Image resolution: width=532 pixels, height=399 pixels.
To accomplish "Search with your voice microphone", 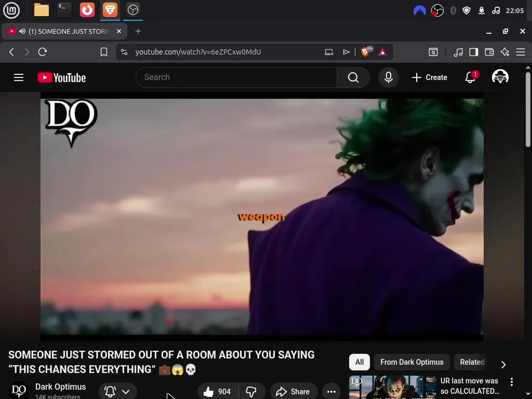I will [x=388, y=78].
